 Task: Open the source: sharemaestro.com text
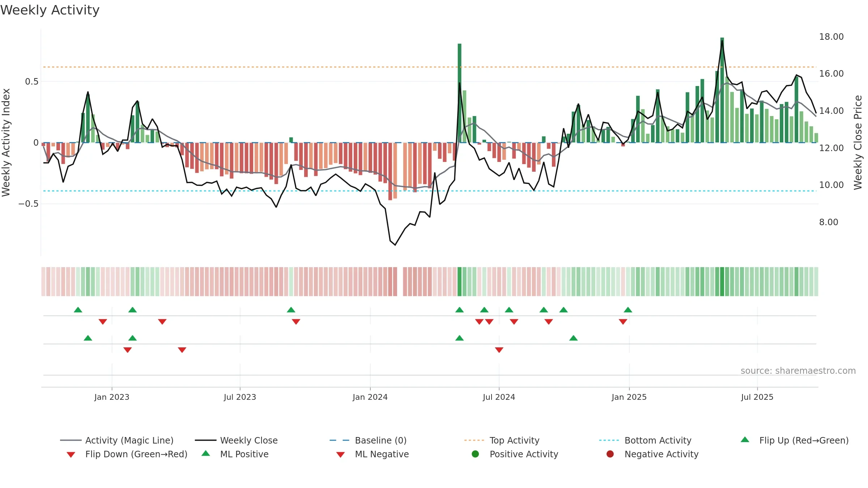tap(798, 371)
